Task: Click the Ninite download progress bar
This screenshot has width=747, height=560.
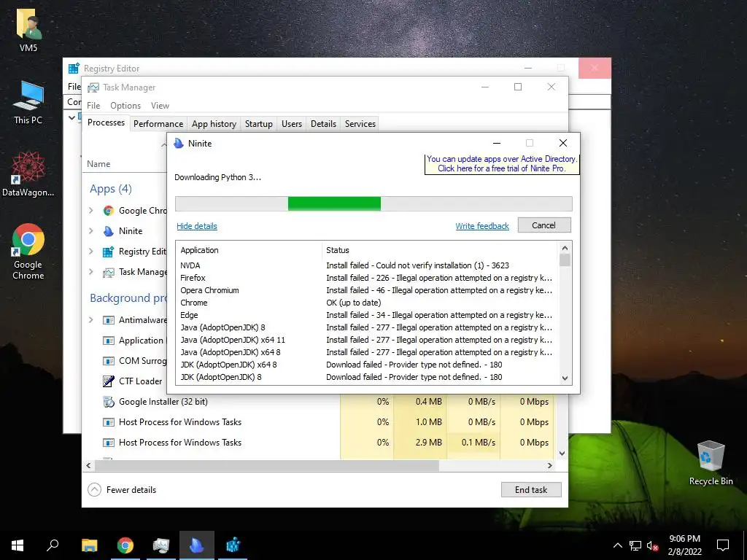Action: pyautogui.click(x=373, y=204)
